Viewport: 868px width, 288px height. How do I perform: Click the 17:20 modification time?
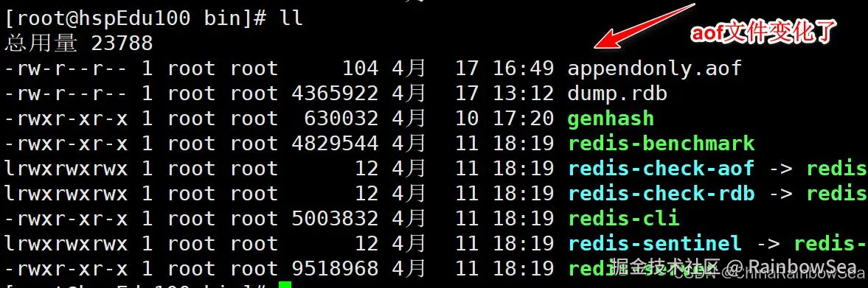tap(523, 119)
